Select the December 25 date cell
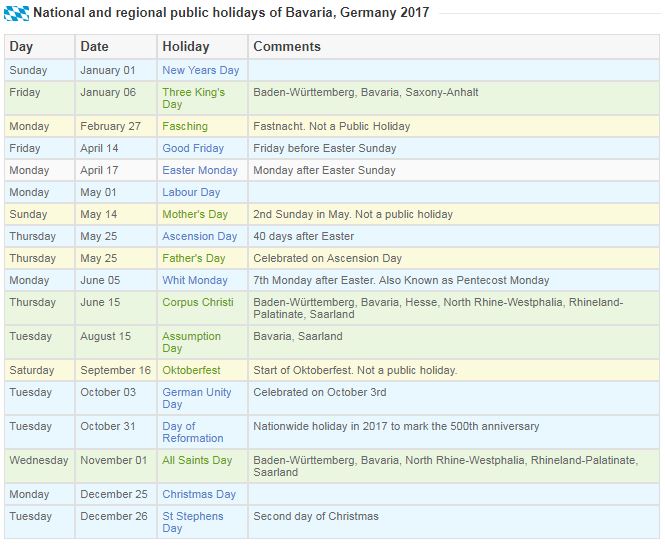Image resolution: width=665 pixels, height=547 pixels. coord(114,494)
